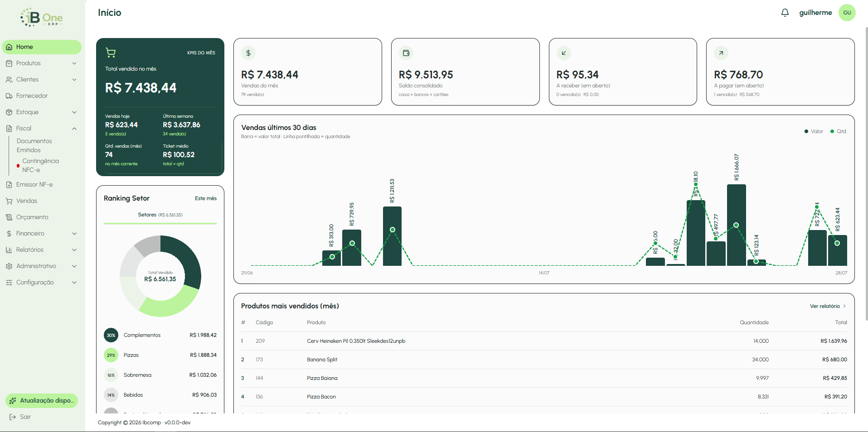Select Documentos Emitidos under Fiscal
Screen dimensions: 868x432
pos(34,145)
